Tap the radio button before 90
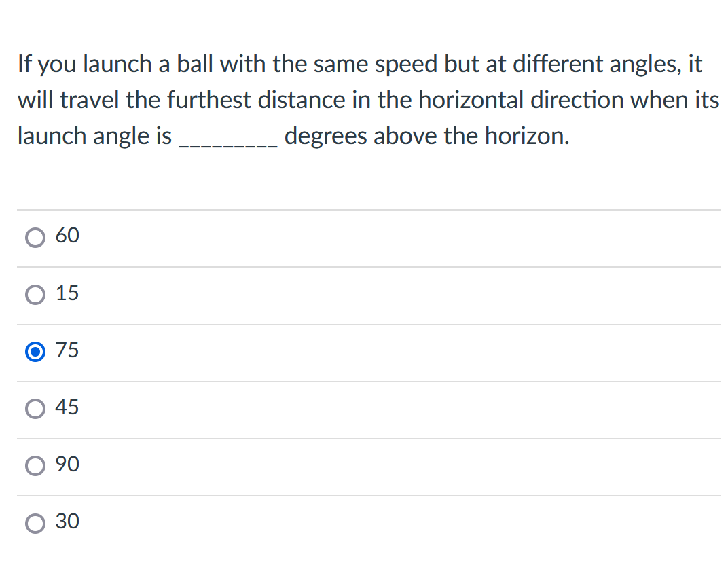 (x=35, y=465)
